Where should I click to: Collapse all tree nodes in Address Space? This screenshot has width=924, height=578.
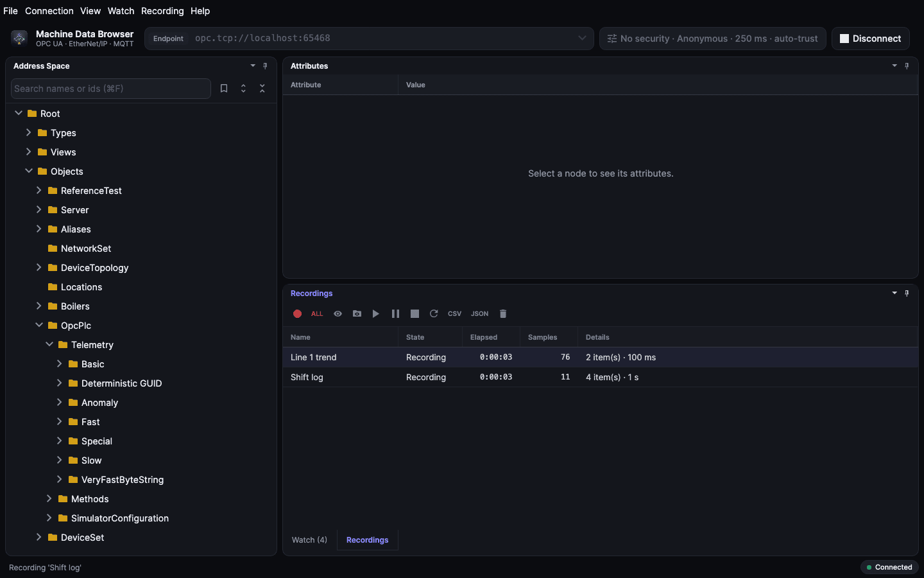[262, 89]
